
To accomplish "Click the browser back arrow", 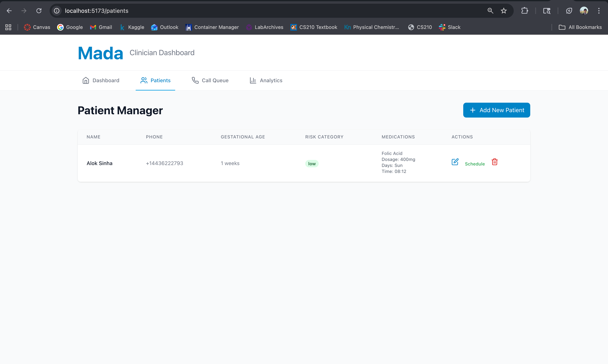I will [x=9, y=11].
